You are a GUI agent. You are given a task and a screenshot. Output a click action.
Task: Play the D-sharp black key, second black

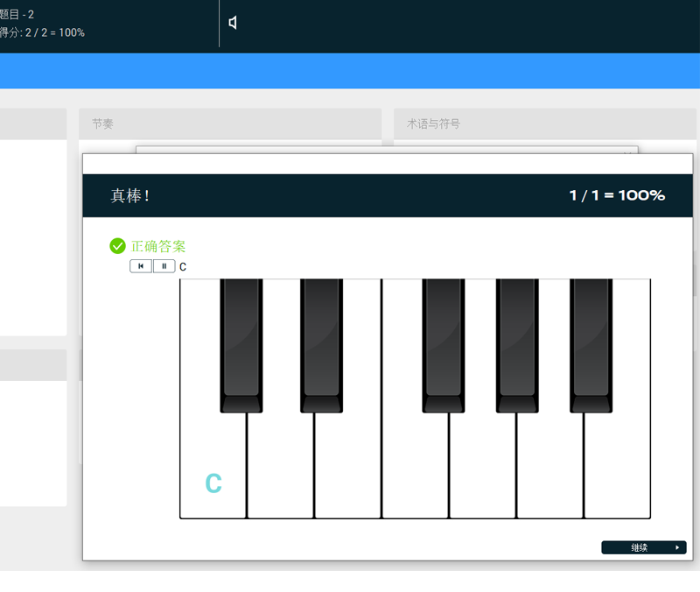321,345
